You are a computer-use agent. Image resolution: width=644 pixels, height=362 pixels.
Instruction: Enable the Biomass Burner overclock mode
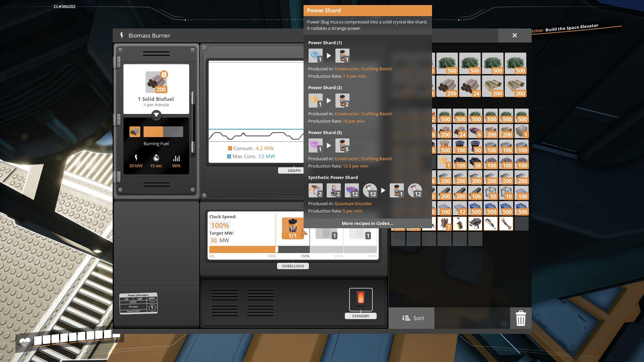click(293, 266)
